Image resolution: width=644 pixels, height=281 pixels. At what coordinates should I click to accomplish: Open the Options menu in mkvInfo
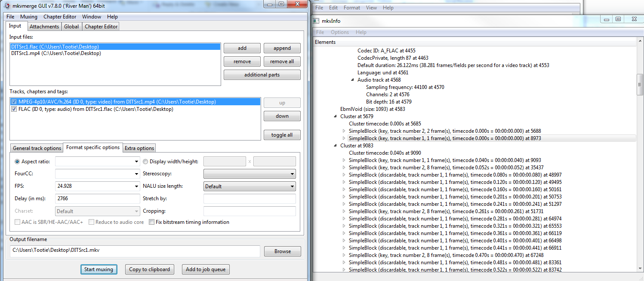pyautogui.click(x=340, y=32)
